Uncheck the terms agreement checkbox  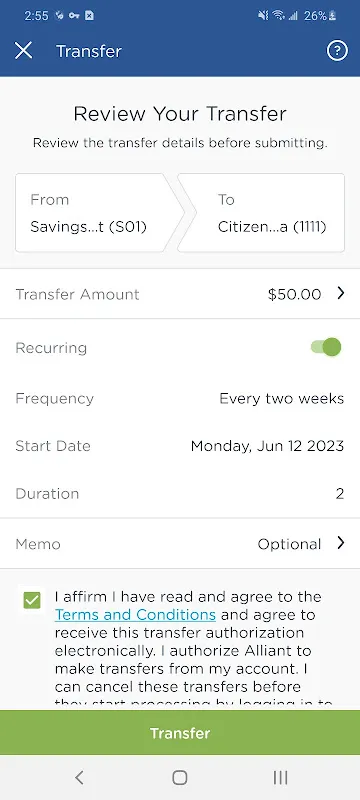pyautogui.click(x=32, y=600)
